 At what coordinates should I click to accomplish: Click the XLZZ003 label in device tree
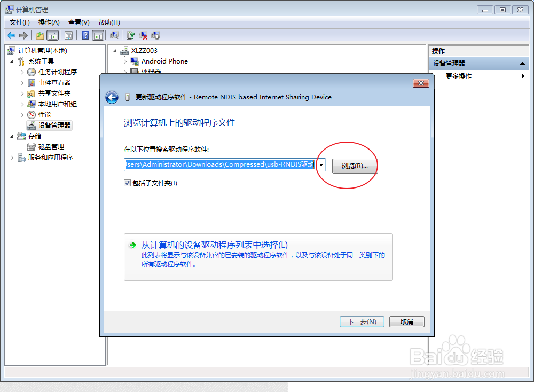pyautogui.click(x=144, y=51)
